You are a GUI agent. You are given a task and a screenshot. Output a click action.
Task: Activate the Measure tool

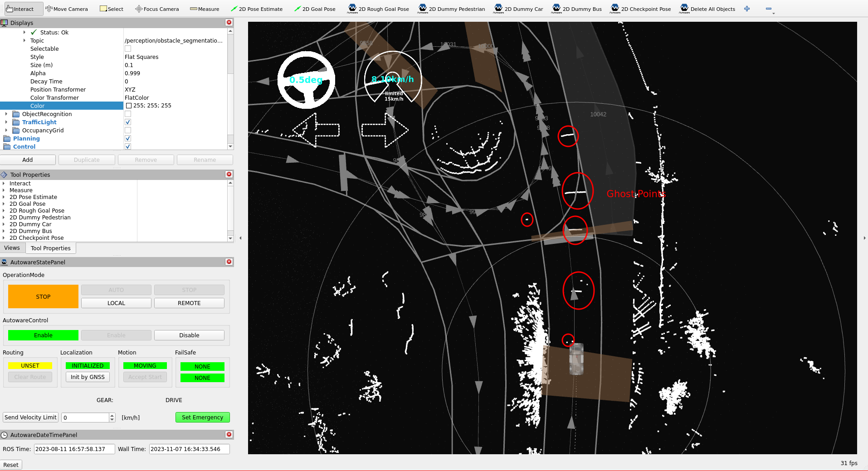coord(204,9)
